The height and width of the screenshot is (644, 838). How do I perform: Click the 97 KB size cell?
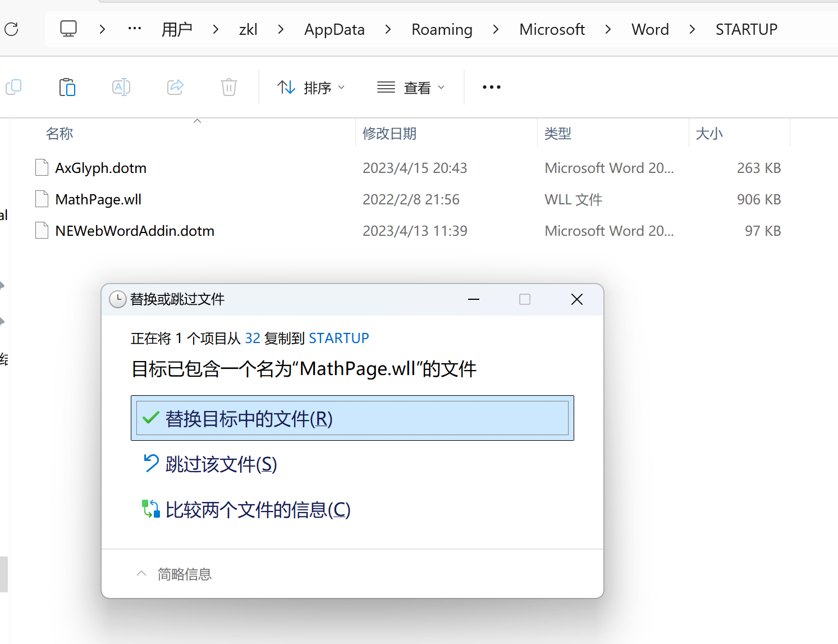click(x=763, y=231)
